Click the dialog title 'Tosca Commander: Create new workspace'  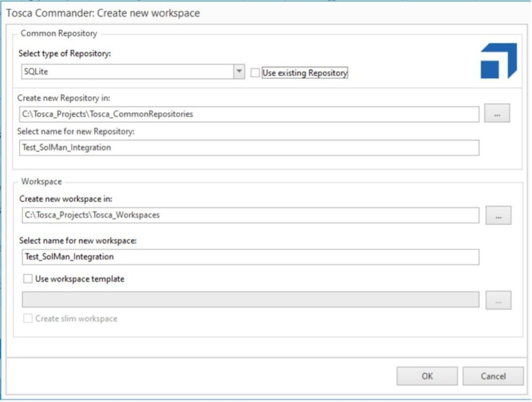tap(103, 13)
